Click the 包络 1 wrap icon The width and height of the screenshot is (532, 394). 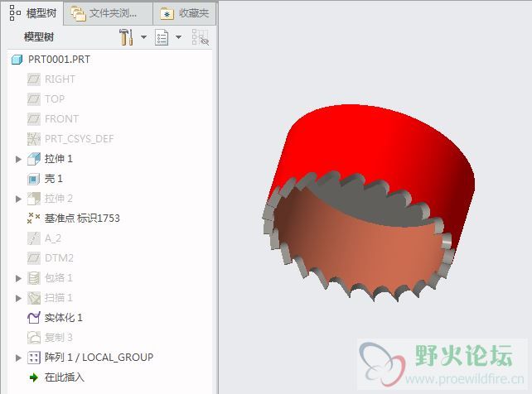pyautogui.click(x=34, y=278)
